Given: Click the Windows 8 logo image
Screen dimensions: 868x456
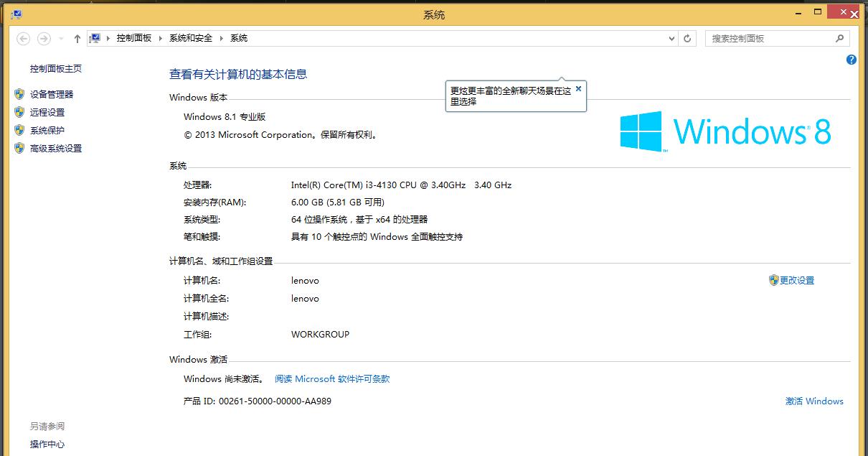Looking at the screenshot, I should pos(726,131).
